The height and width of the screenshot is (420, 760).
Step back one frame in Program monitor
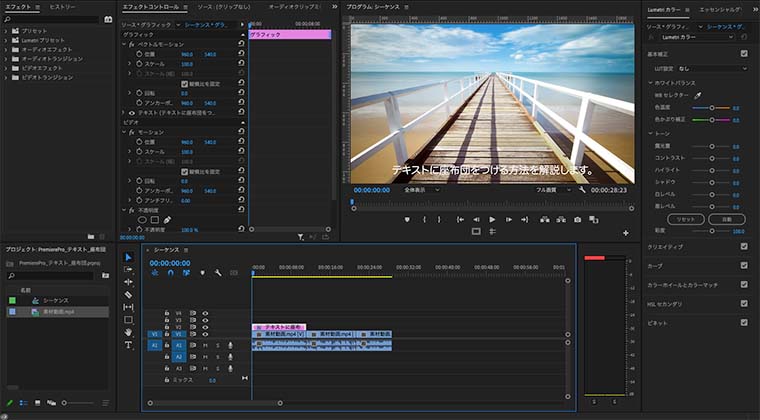(476, 219)
